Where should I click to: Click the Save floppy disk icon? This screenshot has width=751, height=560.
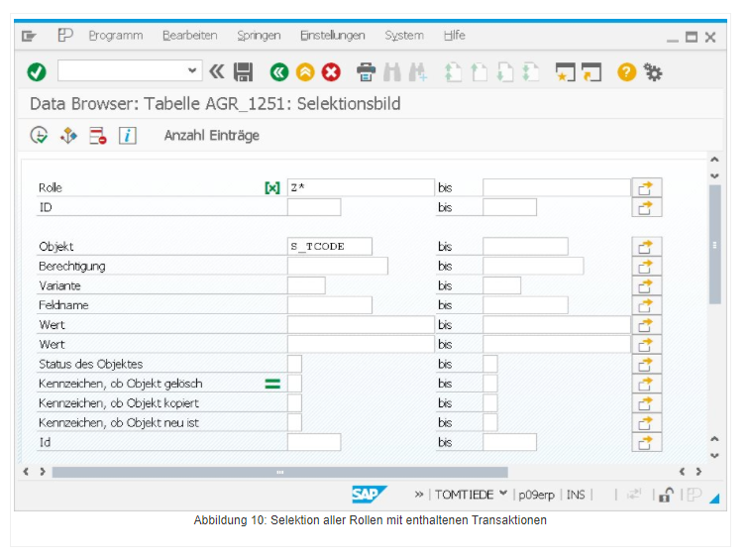(244, 71)
